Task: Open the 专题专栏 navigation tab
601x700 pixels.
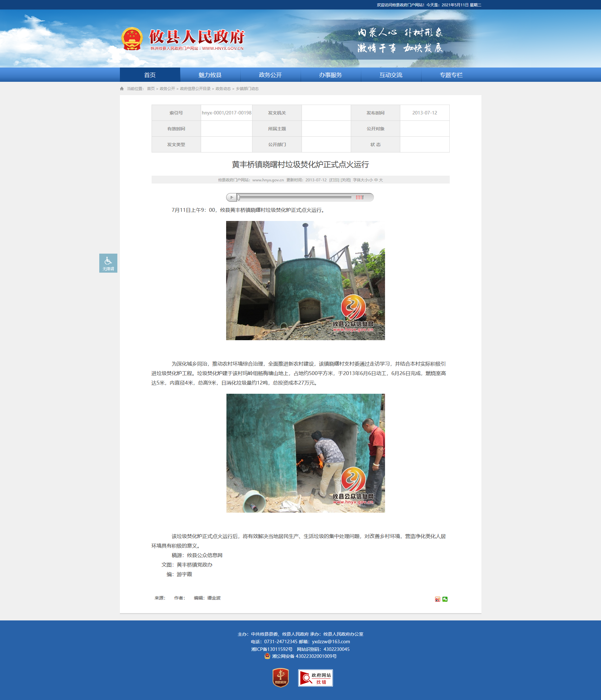Action: coord(451,75)
